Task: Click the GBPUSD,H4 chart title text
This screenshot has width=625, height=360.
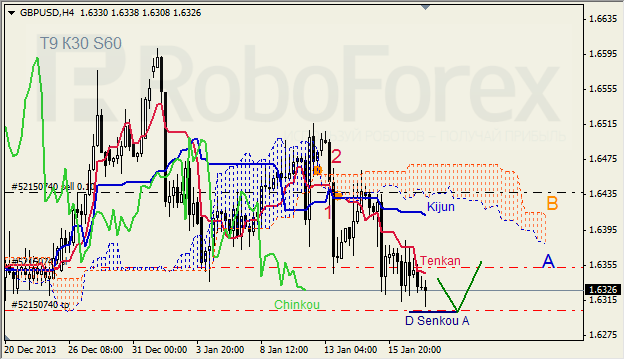Action: pos(47,13)
